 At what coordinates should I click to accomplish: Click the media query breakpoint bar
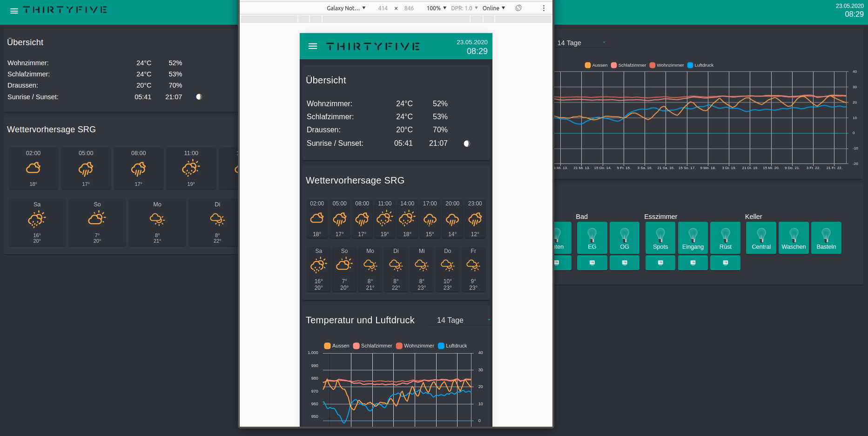[396, 19]
